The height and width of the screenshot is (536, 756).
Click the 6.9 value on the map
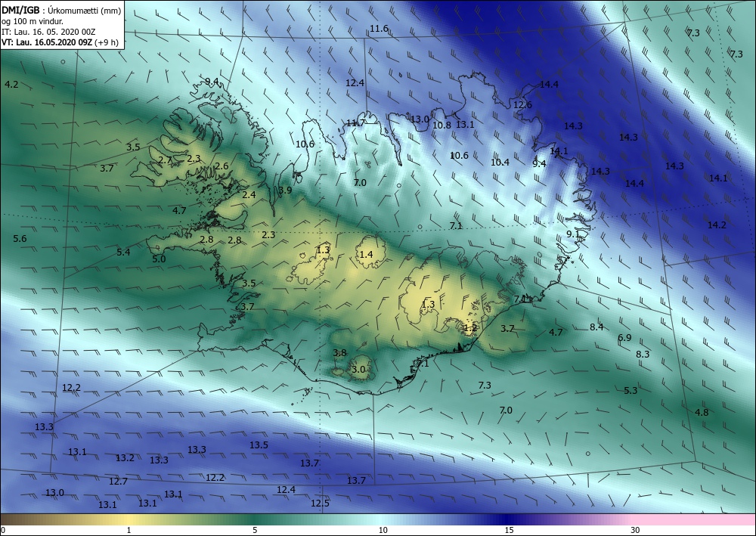(624, 338)
